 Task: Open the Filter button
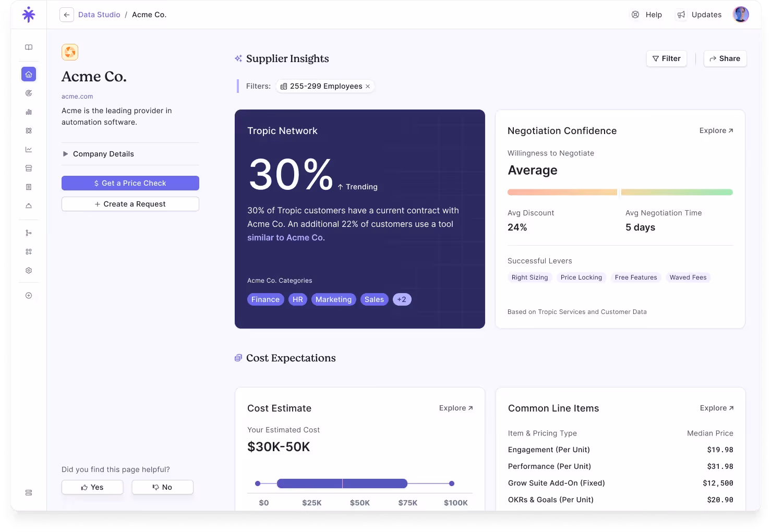coord(667,58)
